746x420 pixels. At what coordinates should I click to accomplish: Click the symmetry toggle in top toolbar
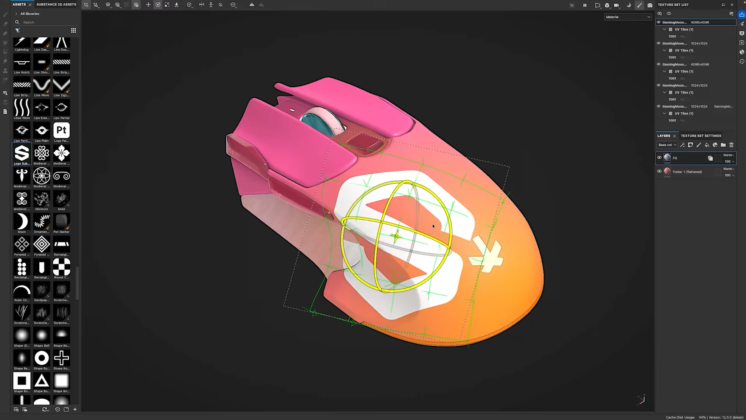pos(201,5)
